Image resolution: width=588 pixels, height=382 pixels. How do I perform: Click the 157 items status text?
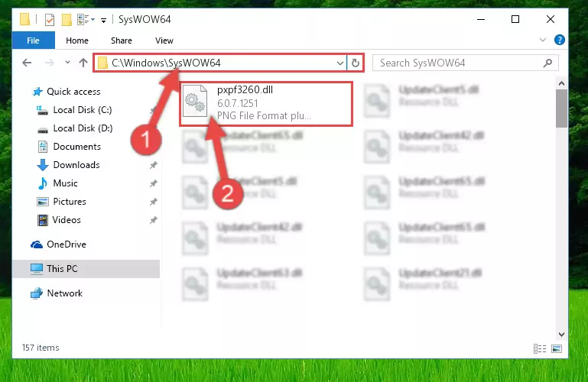point(41,348)
